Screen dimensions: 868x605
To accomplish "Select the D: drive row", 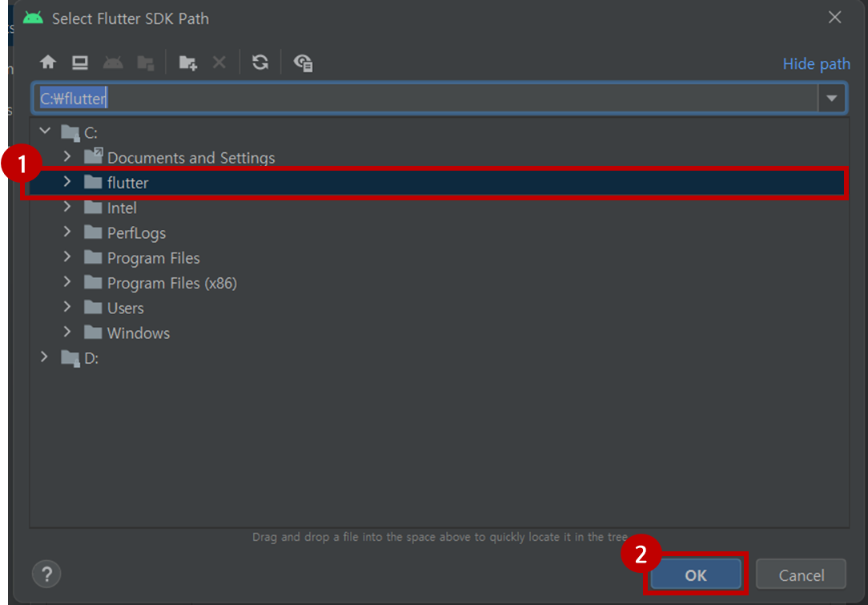I will [440, 358].
